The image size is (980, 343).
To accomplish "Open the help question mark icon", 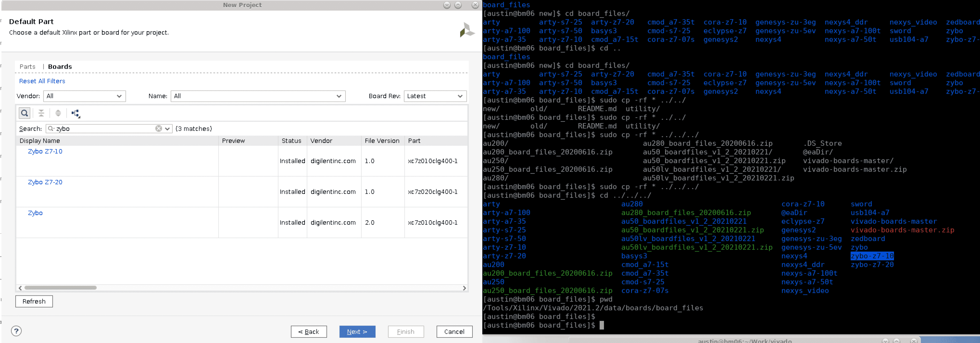I will tap(16, 331).
